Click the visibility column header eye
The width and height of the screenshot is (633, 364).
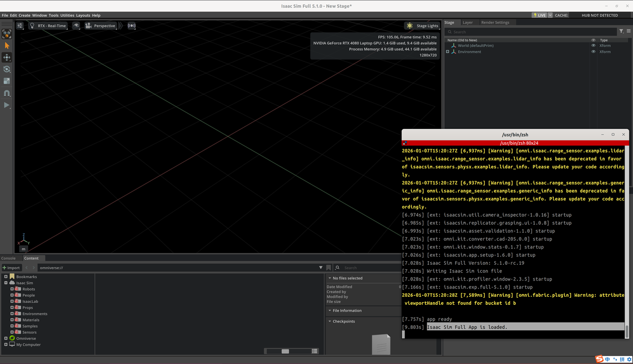click(x=593, y=40)
